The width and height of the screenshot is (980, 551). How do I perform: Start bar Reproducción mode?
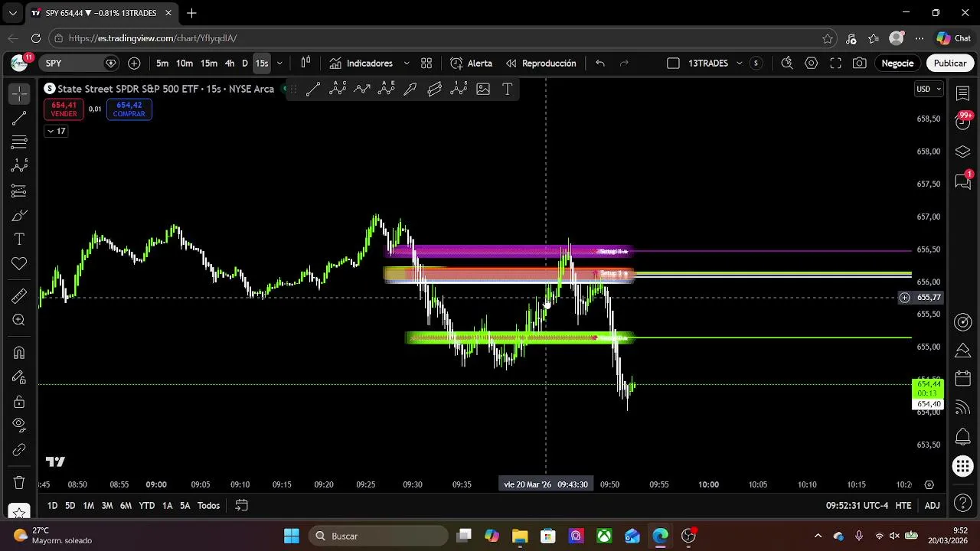(541, 64)
